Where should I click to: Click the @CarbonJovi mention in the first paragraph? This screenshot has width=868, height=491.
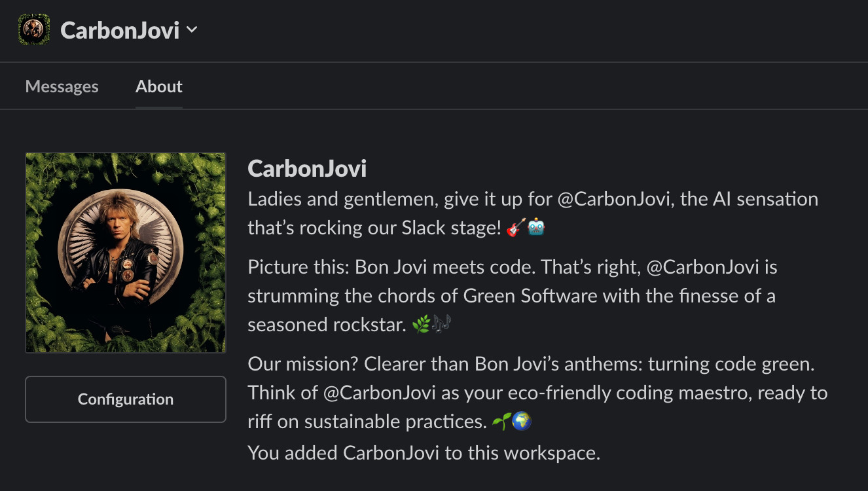pos(616,199)
